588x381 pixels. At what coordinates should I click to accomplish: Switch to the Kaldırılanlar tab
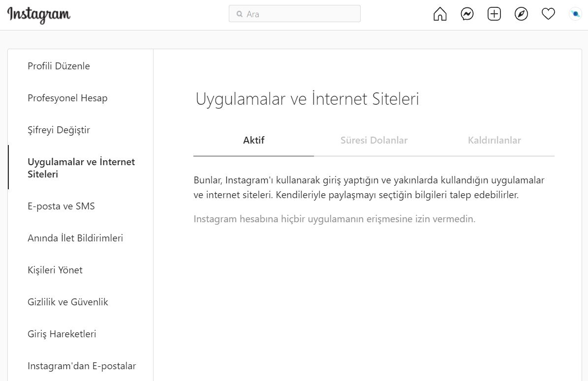tap(494, 141)
